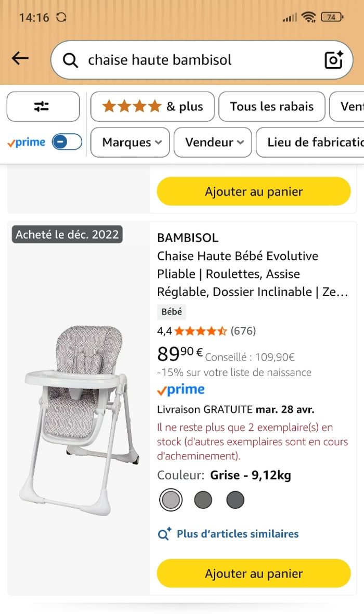Tap the Prime logo under product price
This screenshot has width=364, height=614.
click(180, 390)
